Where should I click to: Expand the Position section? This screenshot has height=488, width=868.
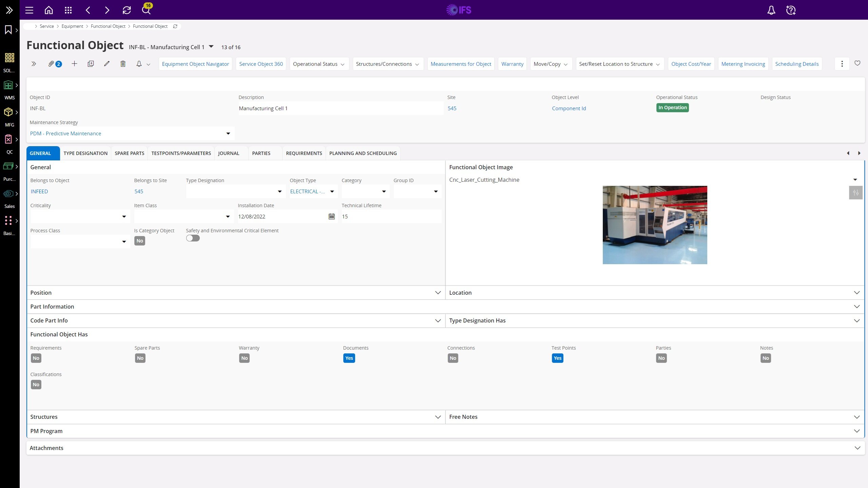click(438, 292)
